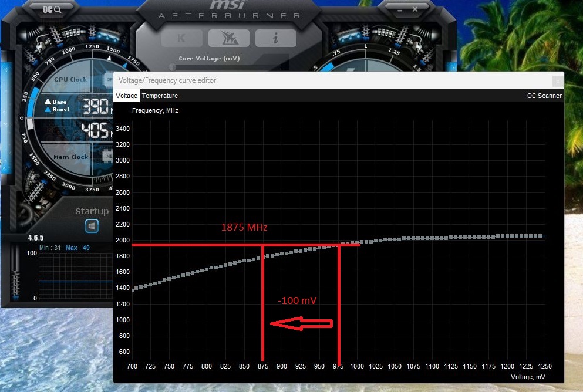
Task: Click the OC Scanner button in curve editor
Action: pyautogui.click(x=544, y=96)
